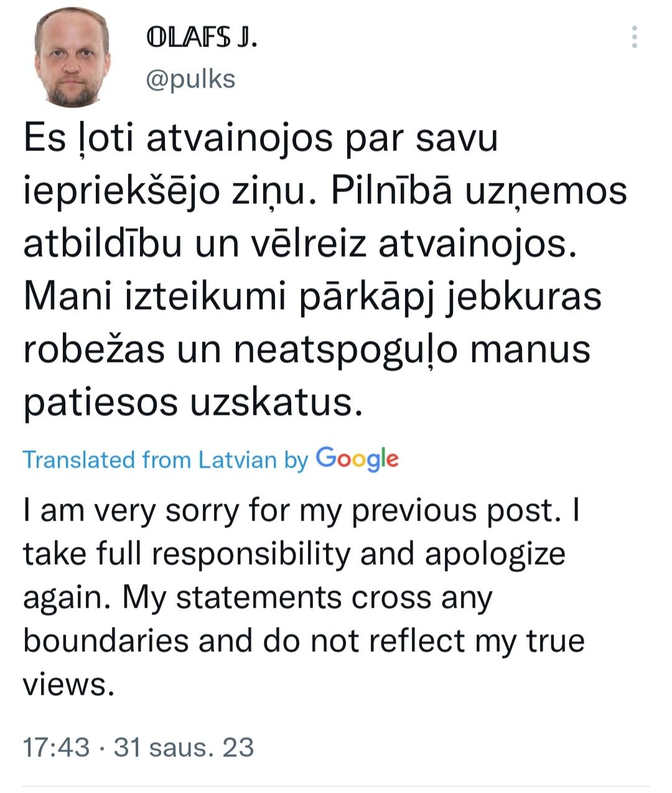Click the 17:43 timestamp of the tweet
Viewport: 672px width, 793px height.
pyautogui.click(x=56, y=747)
